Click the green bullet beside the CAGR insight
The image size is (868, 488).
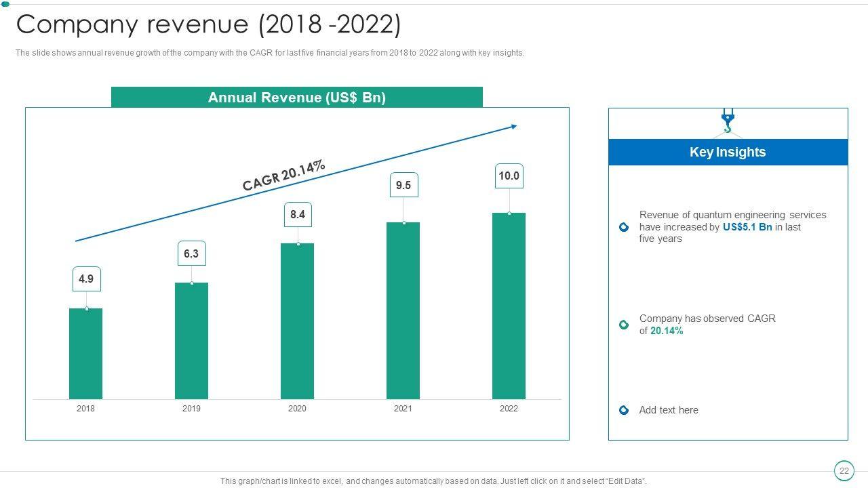[624, 325]
